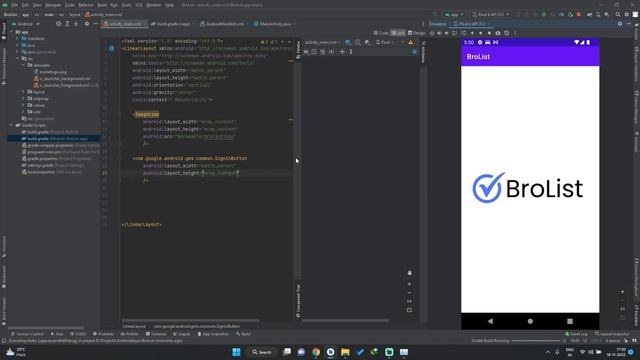Expand all in Project panel
The height and width of the screenshot is (360, 640).
[67, 24]
